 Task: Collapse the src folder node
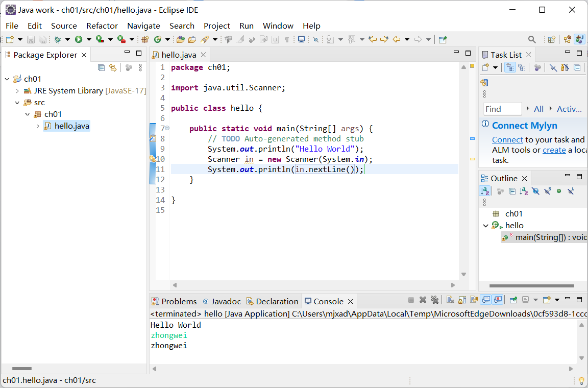pos(17,103)
